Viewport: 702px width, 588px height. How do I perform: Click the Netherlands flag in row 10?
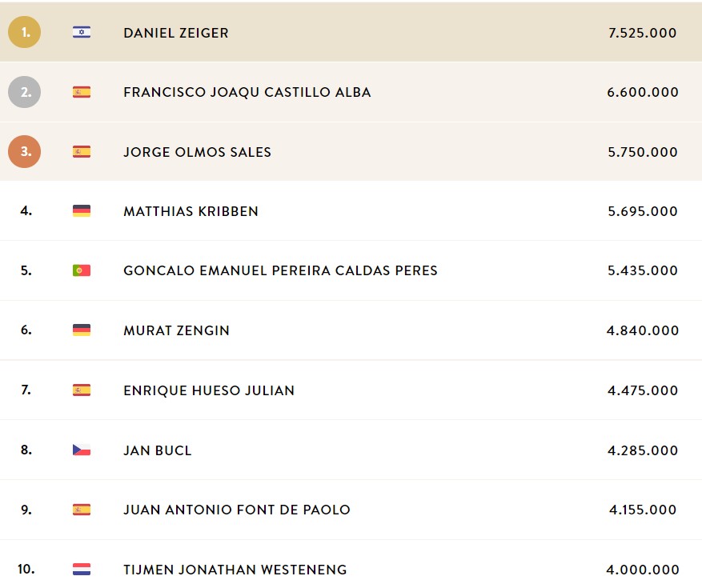pyautogui.click(x=82, y=570)
